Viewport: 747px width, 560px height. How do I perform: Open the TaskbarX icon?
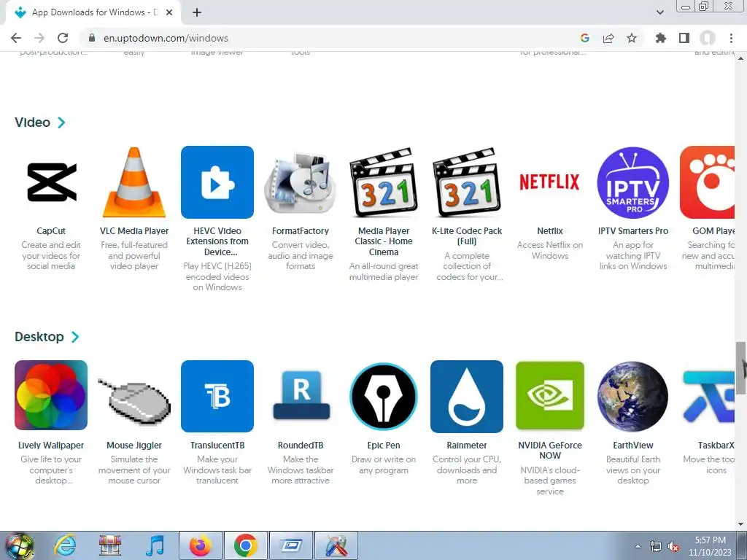coord(709,396)
